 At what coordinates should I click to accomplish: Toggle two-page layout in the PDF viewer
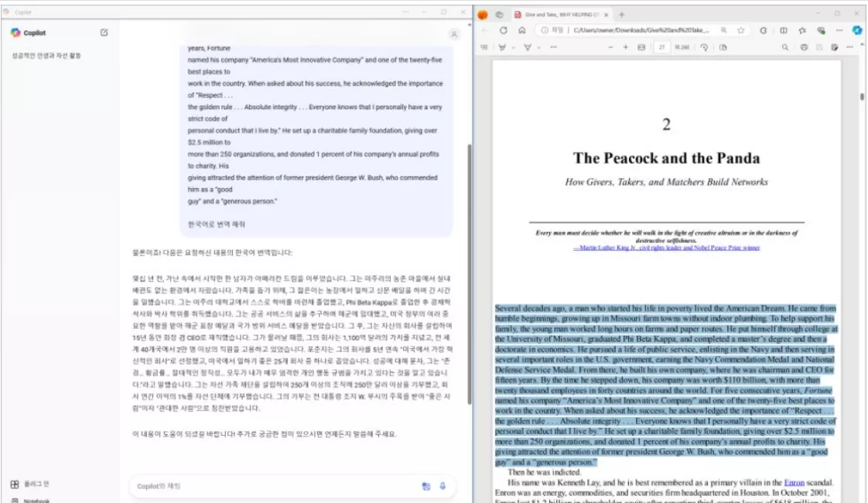[x=724, y=46]
